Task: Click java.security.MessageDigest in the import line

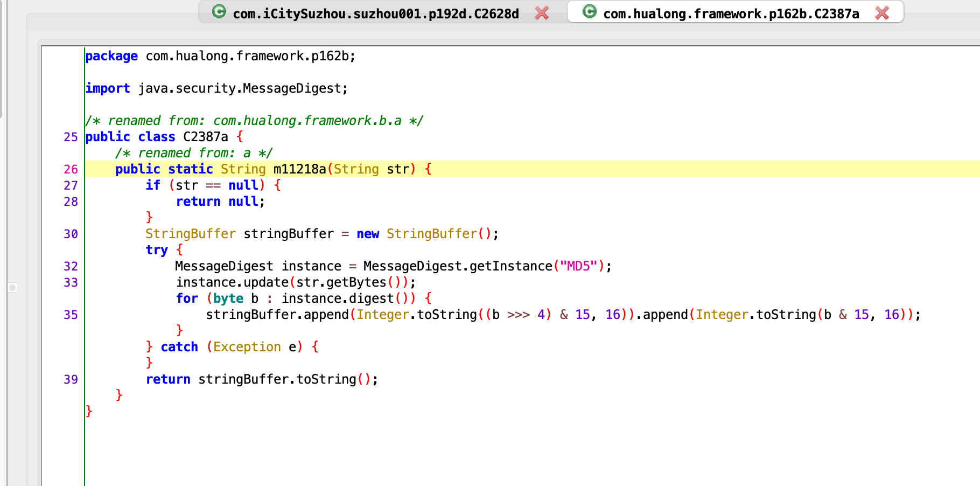Action: click(239, 88)
